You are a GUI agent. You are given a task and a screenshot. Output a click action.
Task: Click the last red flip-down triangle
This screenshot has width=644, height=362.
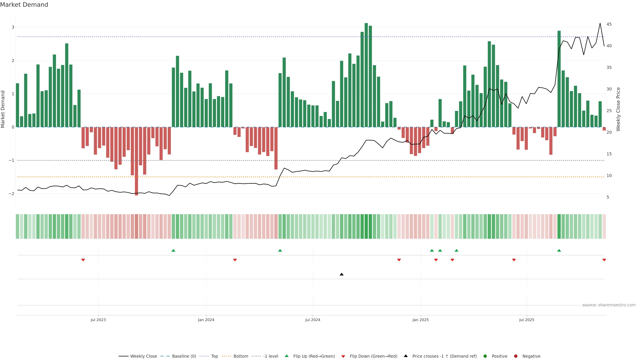coord(604,260)
